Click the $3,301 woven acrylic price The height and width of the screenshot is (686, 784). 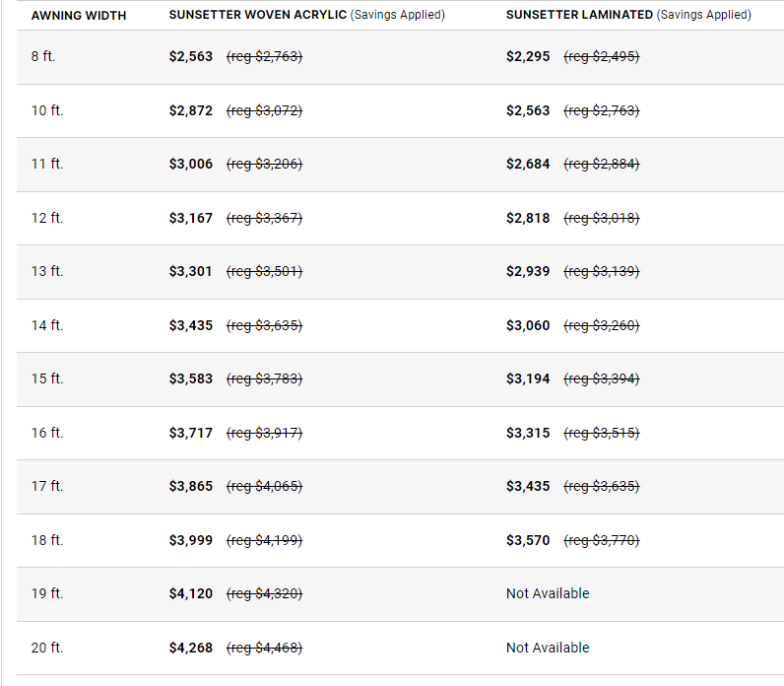click(x=191, y=271)
